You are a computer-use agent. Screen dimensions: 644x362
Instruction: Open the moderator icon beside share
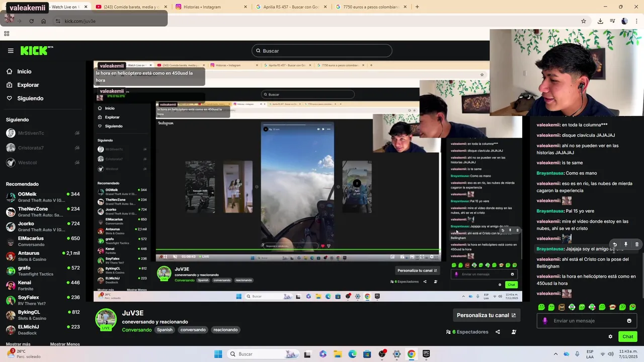514,332
